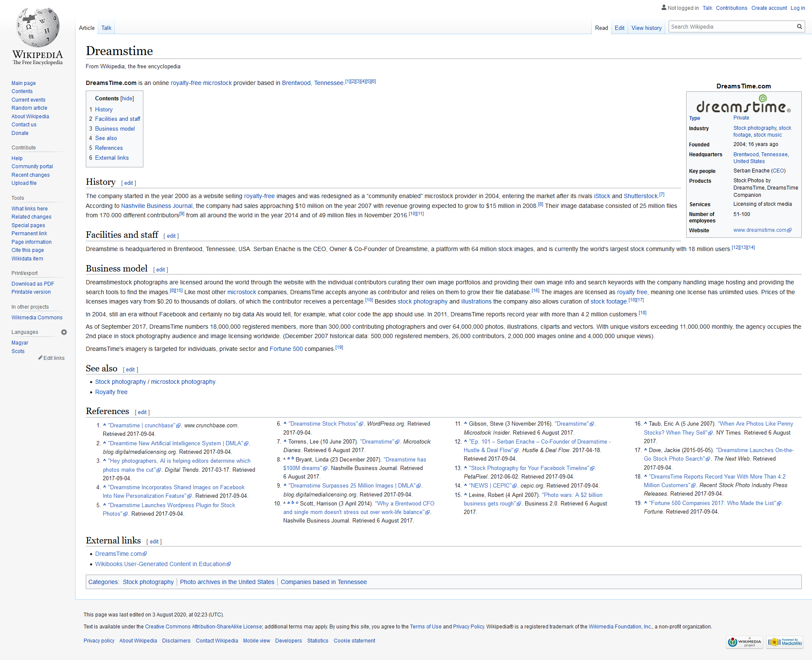
Task: Open the Nashville Business Journal link
Action: point(157,206)
